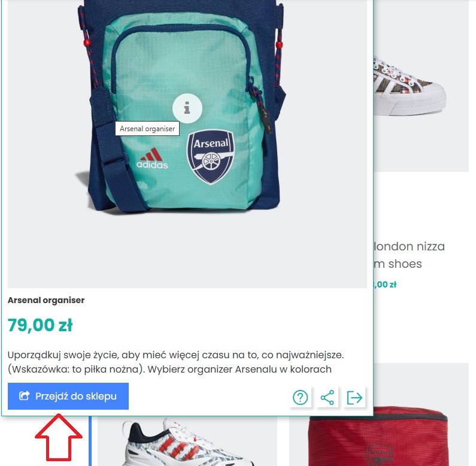476x466 pixels.
Task: Click the share icon in the popup
Action: coord(328,397)
